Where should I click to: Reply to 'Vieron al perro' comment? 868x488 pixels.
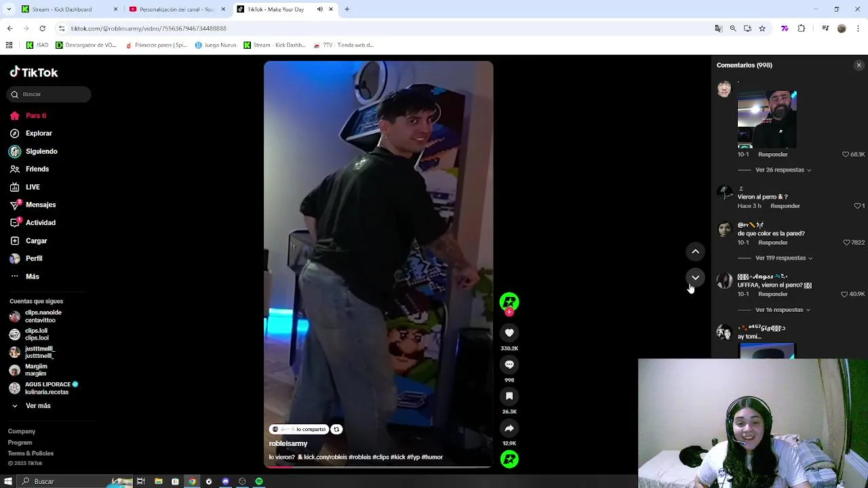(785, 206)
